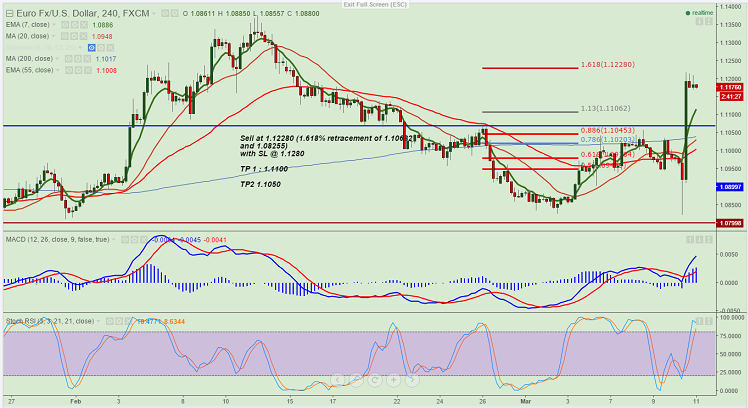The width and height of the screenshot is (748, 408).
Task: Remove the Ichimoku indicator
Action: click(x=110, y=48)
